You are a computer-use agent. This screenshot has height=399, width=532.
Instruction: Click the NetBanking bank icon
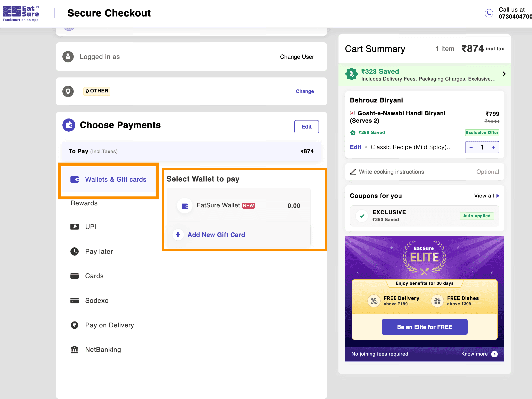coord(74,349)
